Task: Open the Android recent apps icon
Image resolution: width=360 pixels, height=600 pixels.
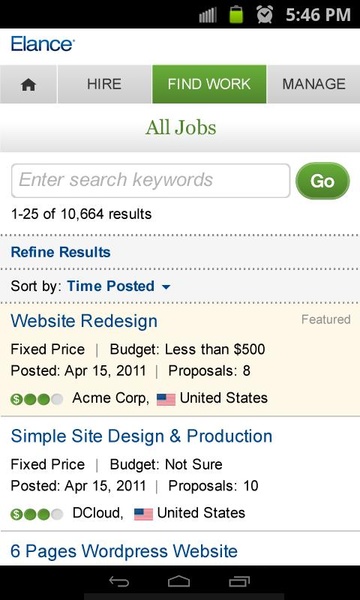Action: (x=239, y=582)
